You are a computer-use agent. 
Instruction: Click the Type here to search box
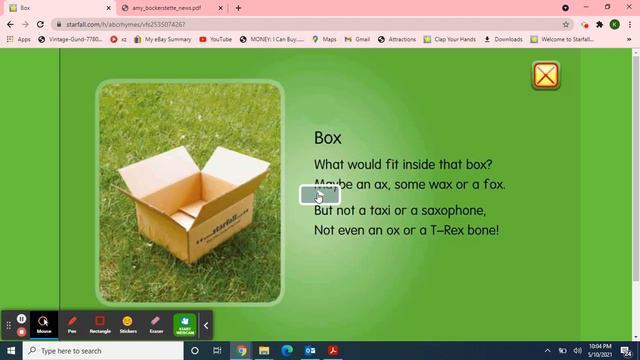tap(103, 351)
